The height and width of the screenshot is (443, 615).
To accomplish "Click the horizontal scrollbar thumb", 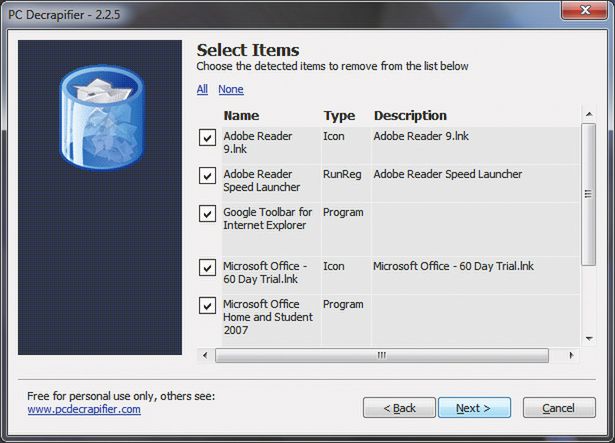I will 382,355.
